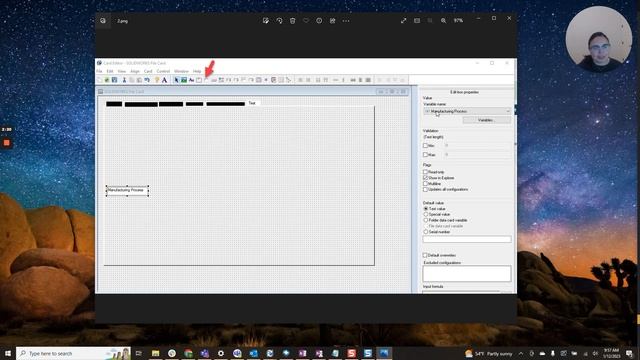
Task: Check the Multiline flag
Action: click(425, 184)
